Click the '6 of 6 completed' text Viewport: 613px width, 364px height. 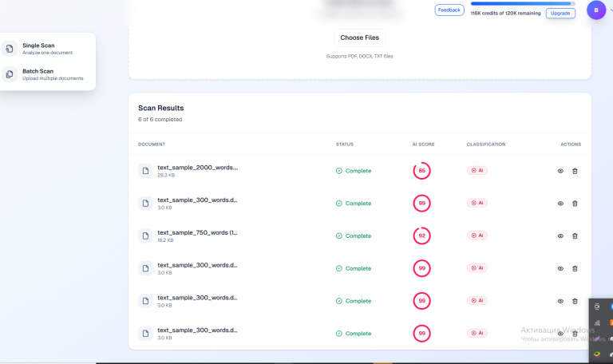click(x=160, y=119)
